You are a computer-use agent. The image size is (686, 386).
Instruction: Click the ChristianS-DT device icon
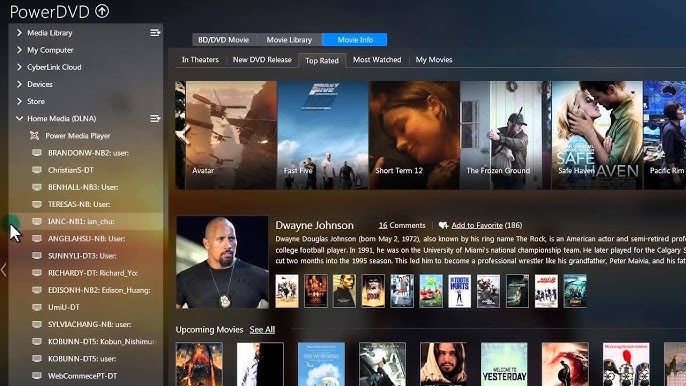pos(37,170)
